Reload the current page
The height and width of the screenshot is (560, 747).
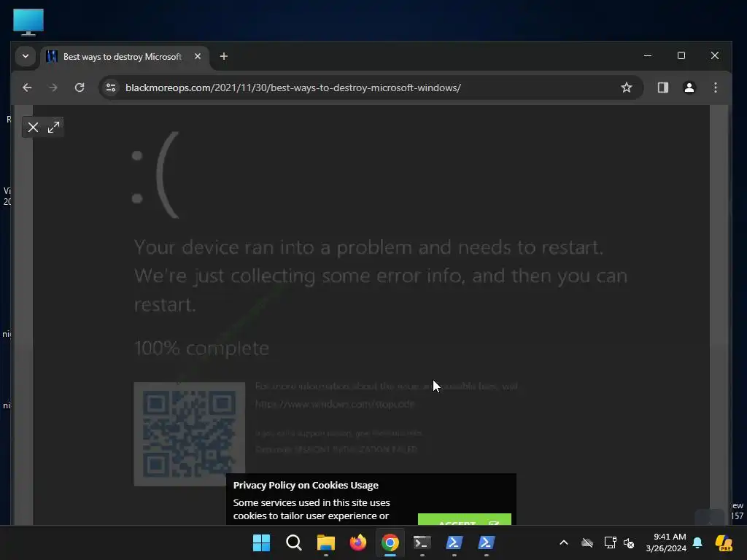[80, 87]
